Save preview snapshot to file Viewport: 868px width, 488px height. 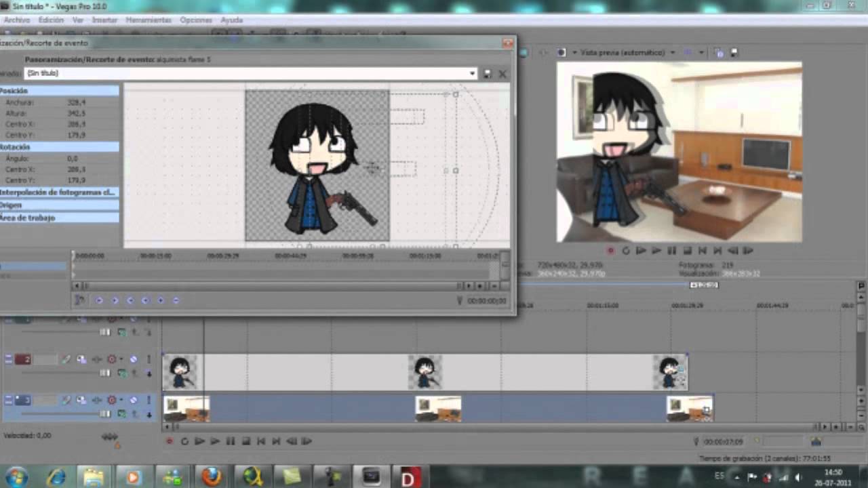point(733,52)
